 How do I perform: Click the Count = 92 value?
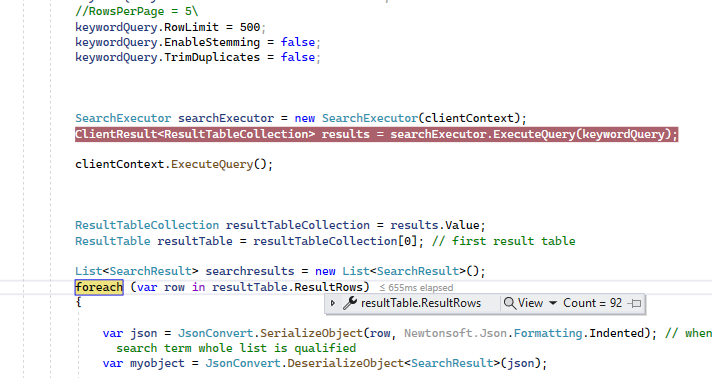pyautogui.click(x=592, y=303)
